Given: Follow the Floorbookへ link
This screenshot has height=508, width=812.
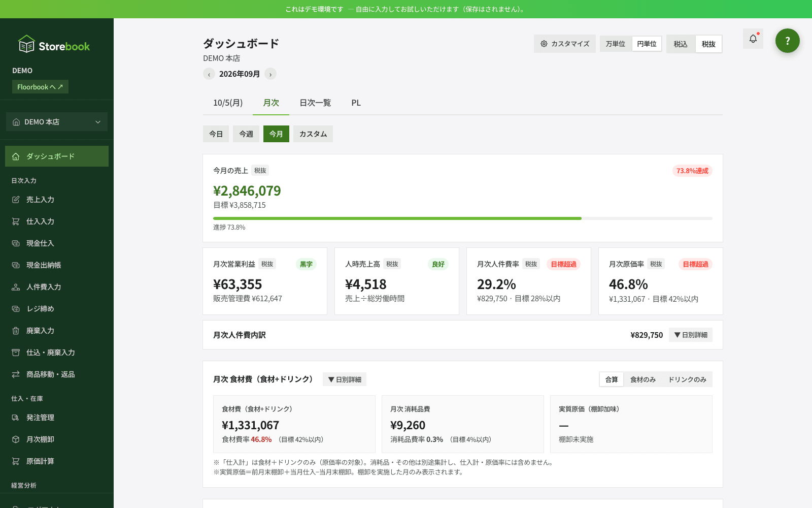Looking at the screenshot, I should tap(40, 87).
